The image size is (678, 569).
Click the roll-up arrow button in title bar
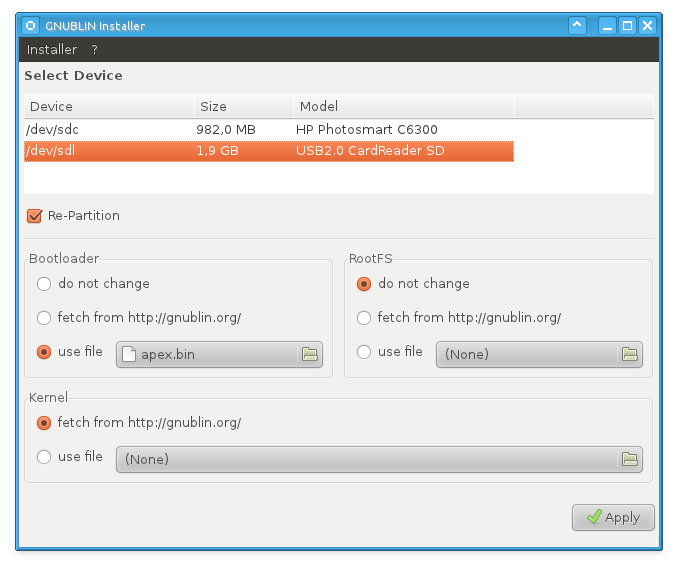tap(577, 26)
